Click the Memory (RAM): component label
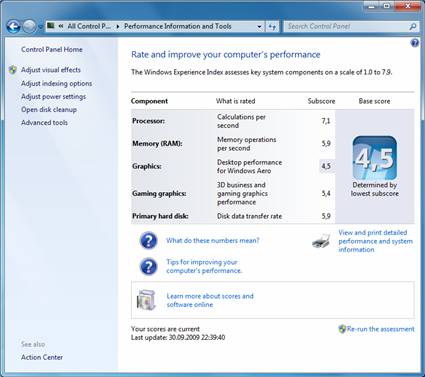This screenshot has height=377, width=425. click(x=157, y=144)
